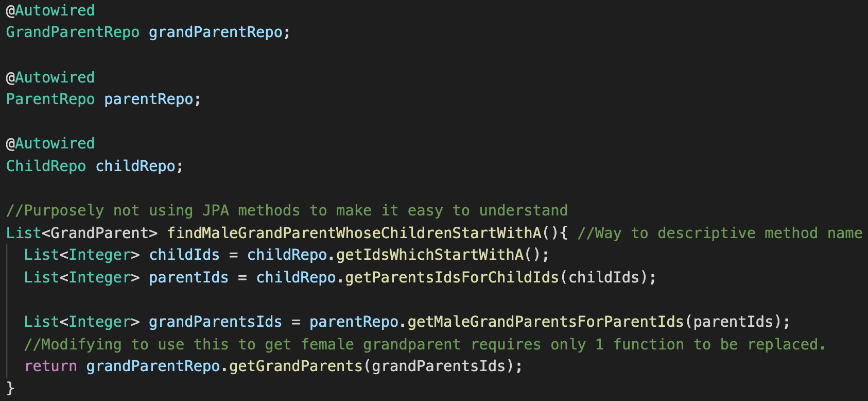Screen dimensions: 868x401
Task: Click the 'Way to descriptive method name' comment
Action: tap(720, 233)
